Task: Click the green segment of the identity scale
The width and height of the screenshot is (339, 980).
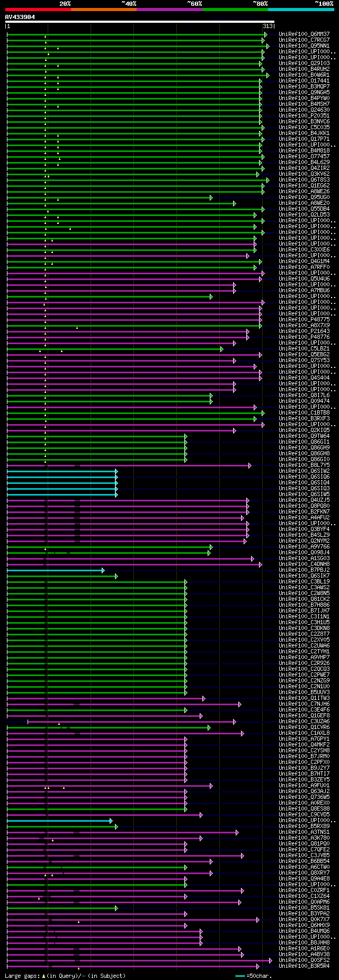Action: coord(235,10)
